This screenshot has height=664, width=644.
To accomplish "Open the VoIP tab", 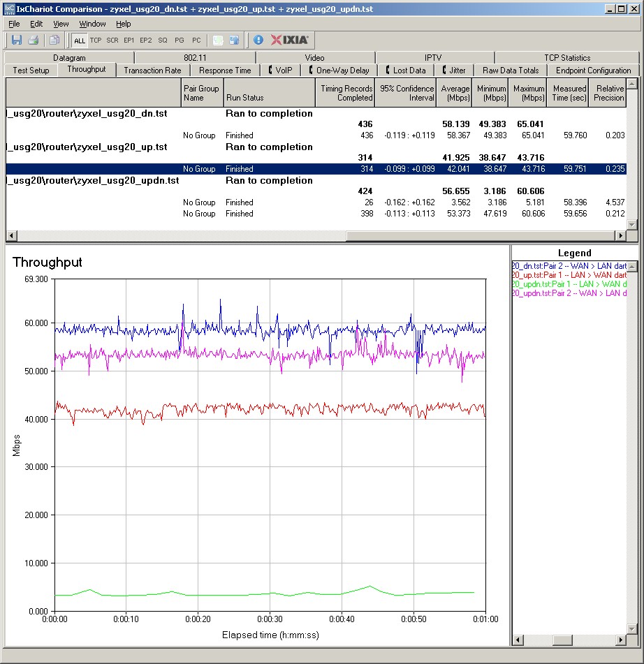I will point(281,71).
